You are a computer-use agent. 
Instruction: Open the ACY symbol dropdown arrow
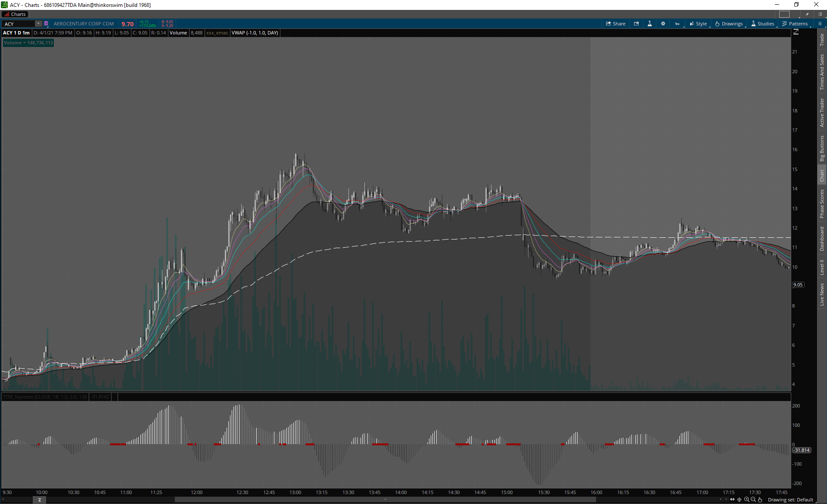tap(38, 24)
